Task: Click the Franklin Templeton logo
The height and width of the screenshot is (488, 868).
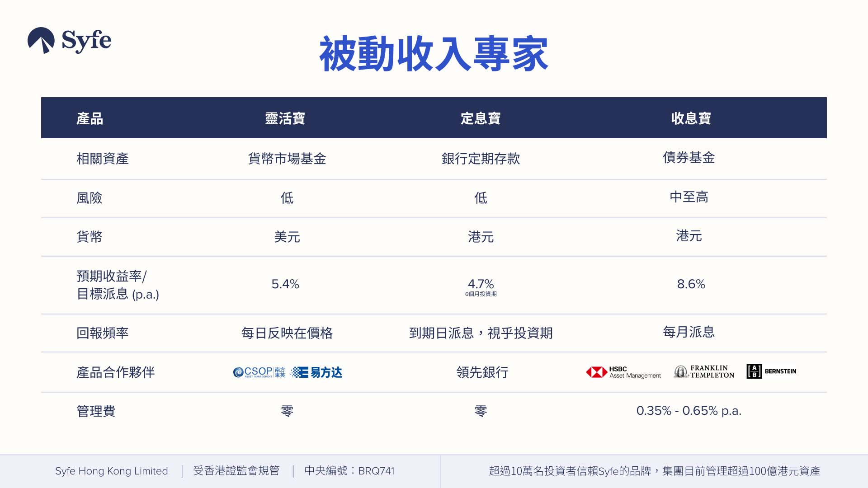Action: coord(704,372)
